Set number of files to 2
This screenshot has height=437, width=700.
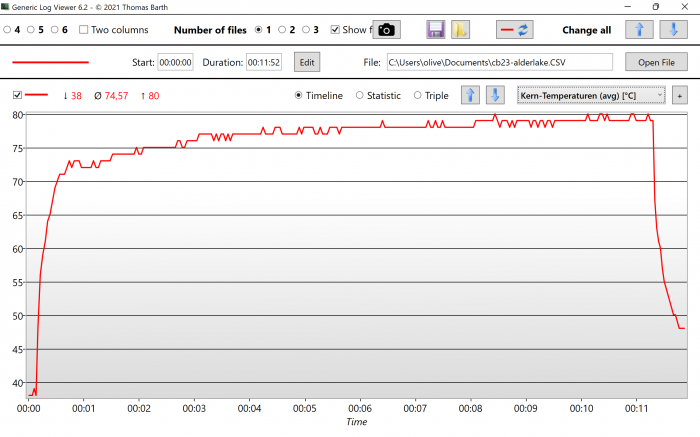tap(282, 30)
